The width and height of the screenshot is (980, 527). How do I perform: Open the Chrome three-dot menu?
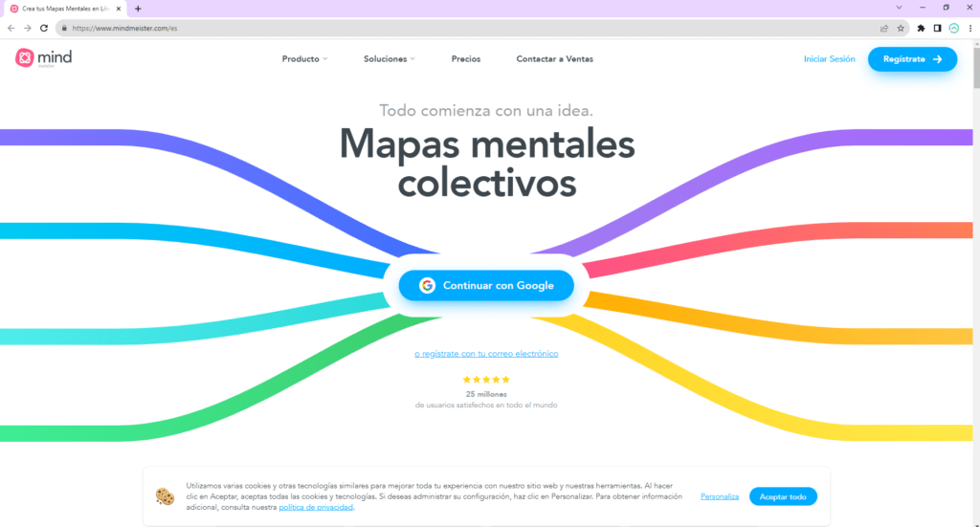970,28
